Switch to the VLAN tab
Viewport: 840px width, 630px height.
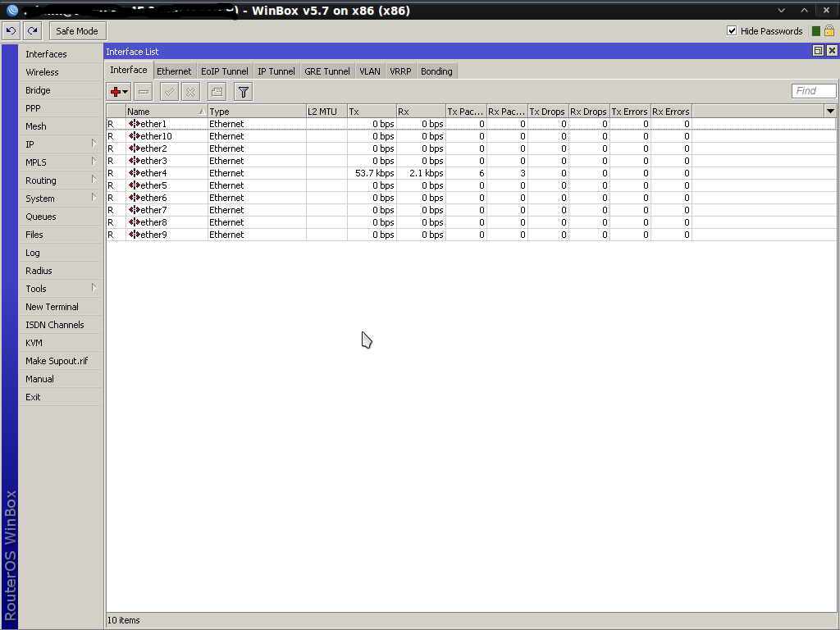[369, 71]
